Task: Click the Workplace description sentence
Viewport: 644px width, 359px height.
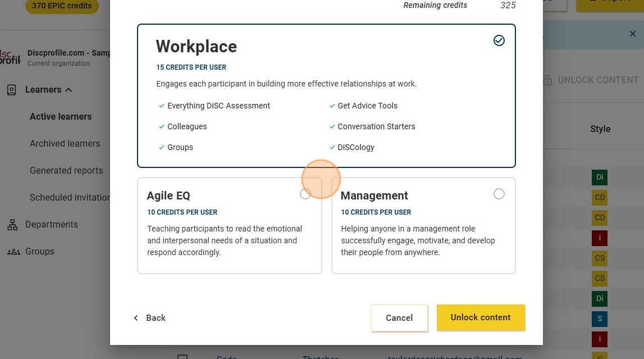Action: [x=286, y=84]
